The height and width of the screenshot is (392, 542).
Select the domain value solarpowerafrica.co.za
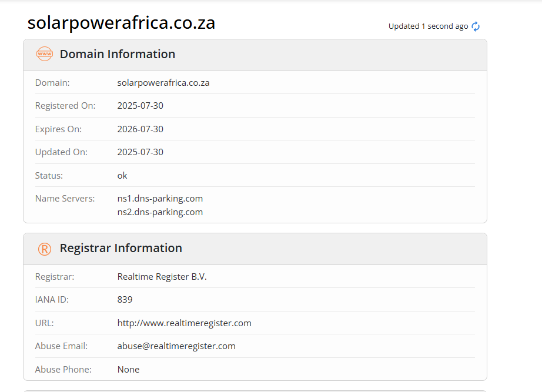pos(163,83)
